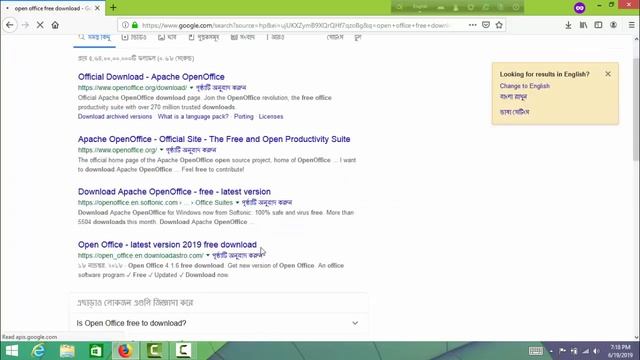
Task: Open the Firefox account icon
Action: tap(613, 25)
